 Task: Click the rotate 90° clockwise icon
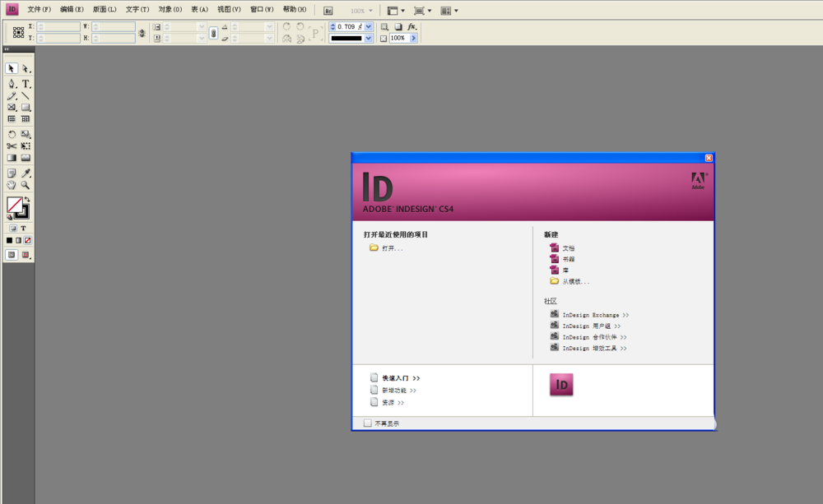286,26
